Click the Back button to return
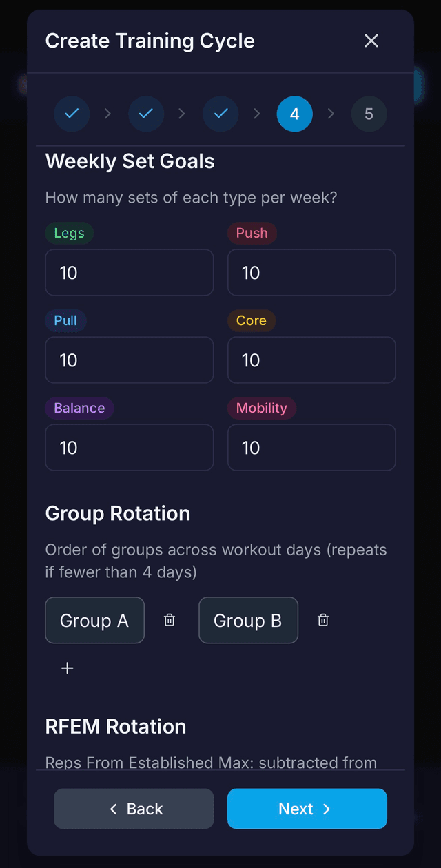Viewport: 441px width, 868px height. (x=134, y=809)
